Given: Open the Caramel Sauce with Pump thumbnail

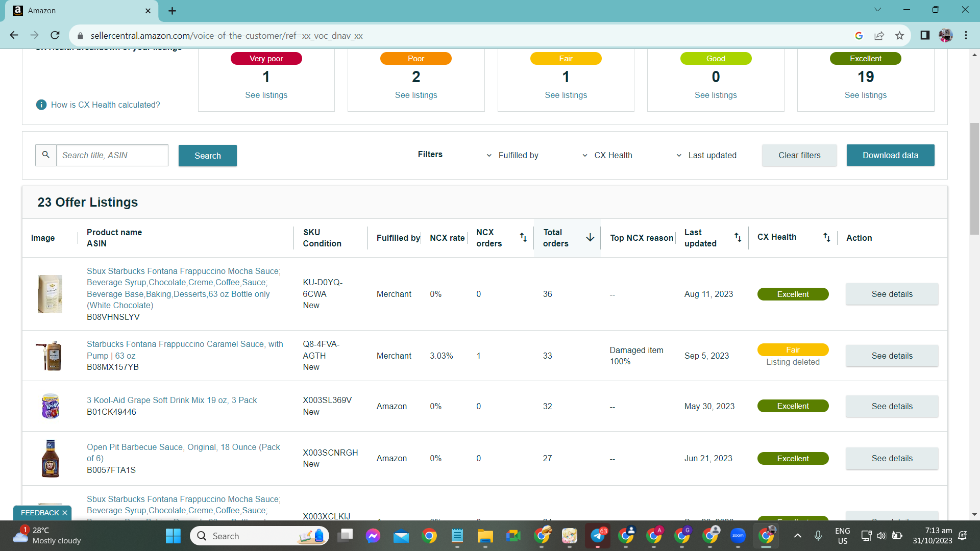Looking at the screenshot, I should [x=50, y=356].
